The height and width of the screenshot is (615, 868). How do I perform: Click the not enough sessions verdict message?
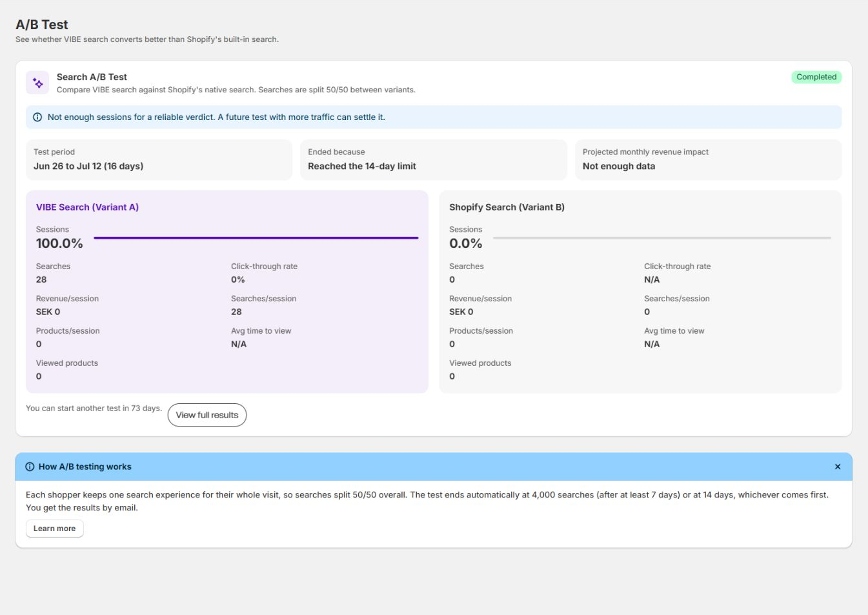pyautogui.click(x=216, y=117)
